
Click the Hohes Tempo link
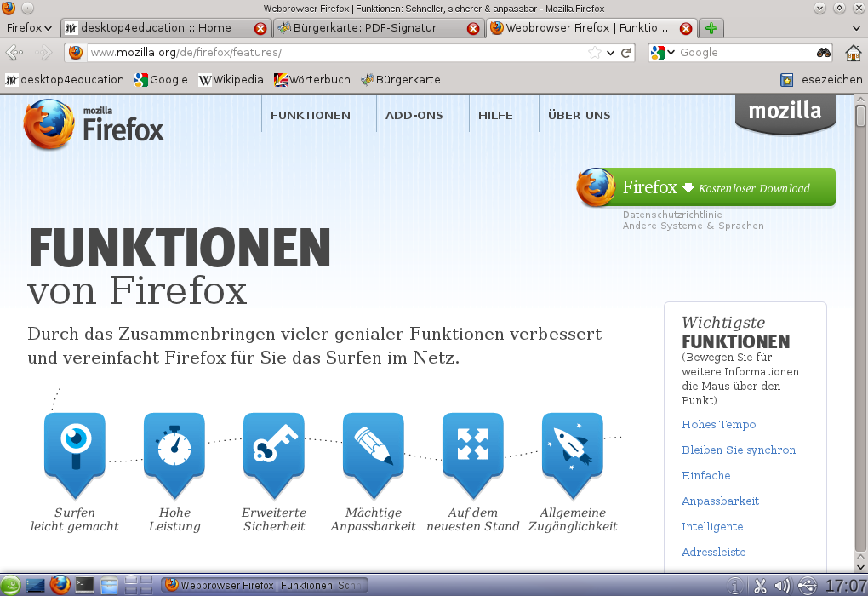pos(718,424)
